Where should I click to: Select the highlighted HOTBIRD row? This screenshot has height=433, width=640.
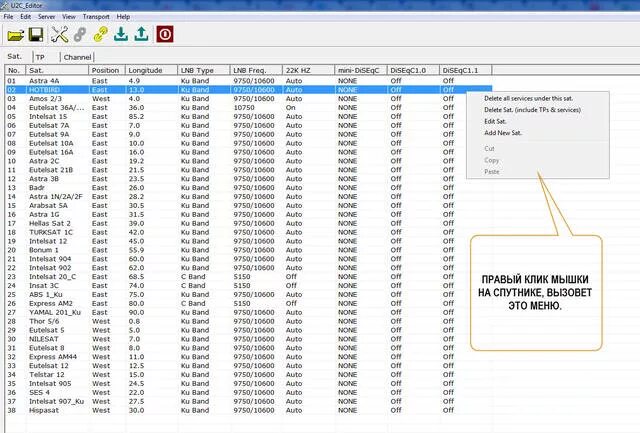[248, 90]
